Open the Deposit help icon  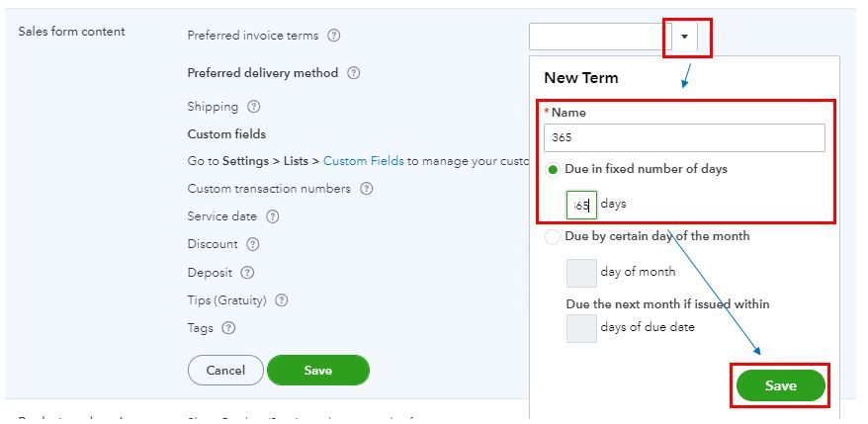pyautogui.click(x=247, y=273)
